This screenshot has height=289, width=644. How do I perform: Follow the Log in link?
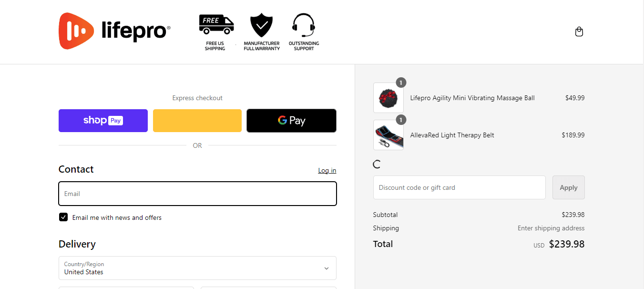pyautogui.click(x=327, y=170)
